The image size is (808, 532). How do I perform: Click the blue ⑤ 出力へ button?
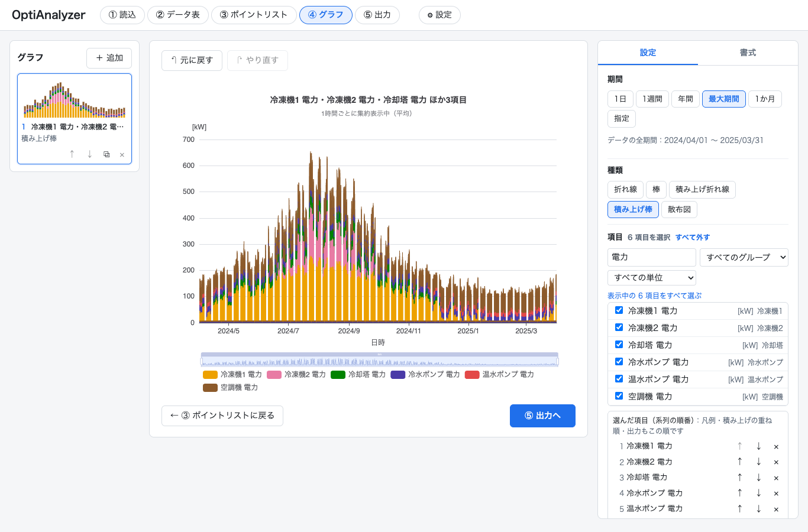point(542,416)
